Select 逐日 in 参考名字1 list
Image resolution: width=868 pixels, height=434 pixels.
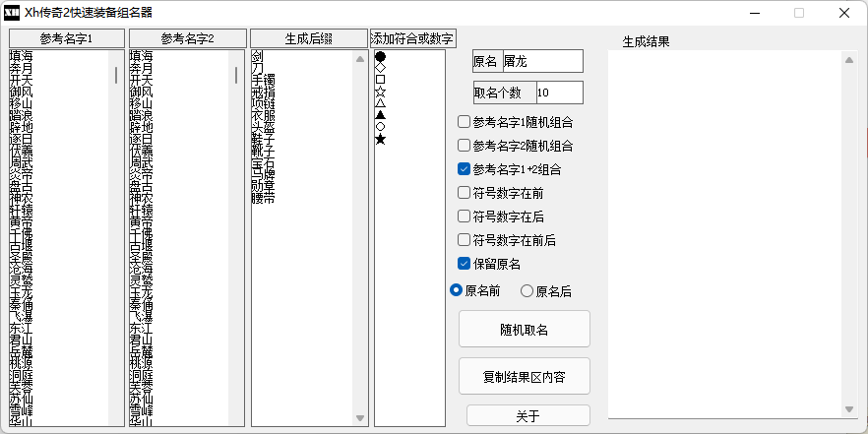pyautogui.click(x=21, y=139)
